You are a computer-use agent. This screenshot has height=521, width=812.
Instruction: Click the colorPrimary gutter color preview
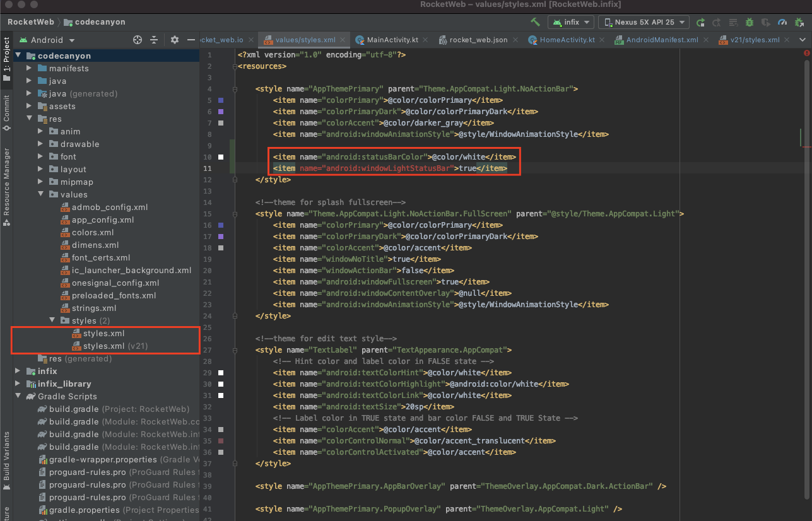pyautogui.click(x=221, y=100)
